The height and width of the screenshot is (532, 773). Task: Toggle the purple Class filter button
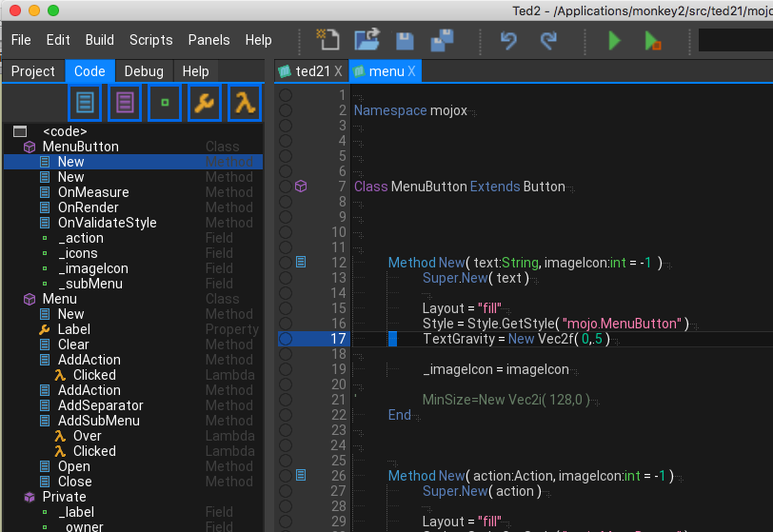pos(125,103)
